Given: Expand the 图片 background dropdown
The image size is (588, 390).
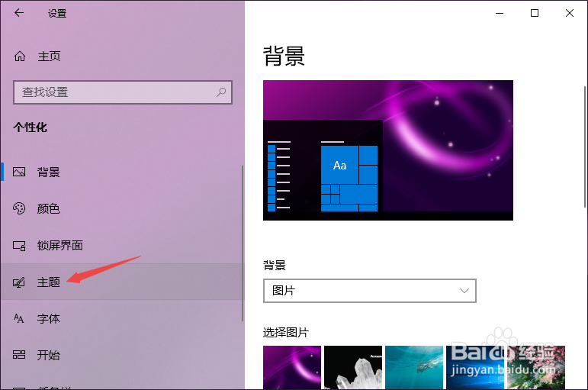Looking at the screenshot, I should click(370, 291).
